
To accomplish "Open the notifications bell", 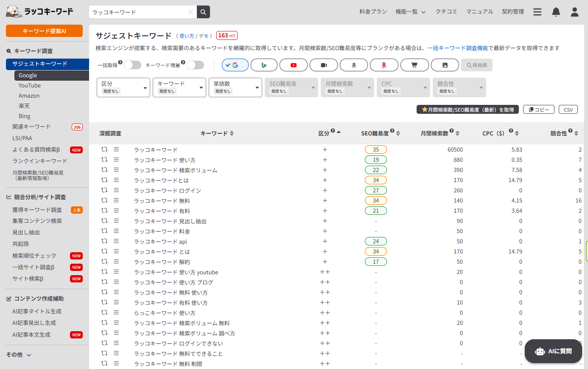I will (x=556, y=12).
